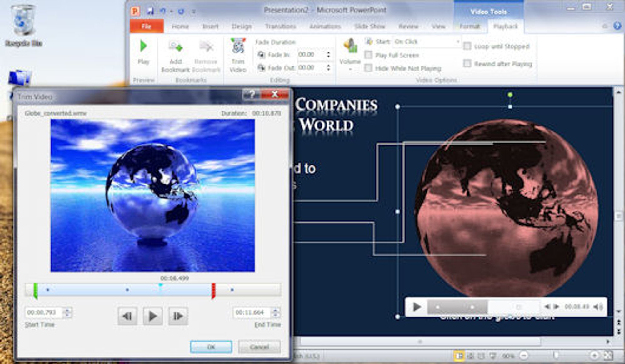
Task: Mute the slide video with the speaker icon
Action: click(598, 307)
